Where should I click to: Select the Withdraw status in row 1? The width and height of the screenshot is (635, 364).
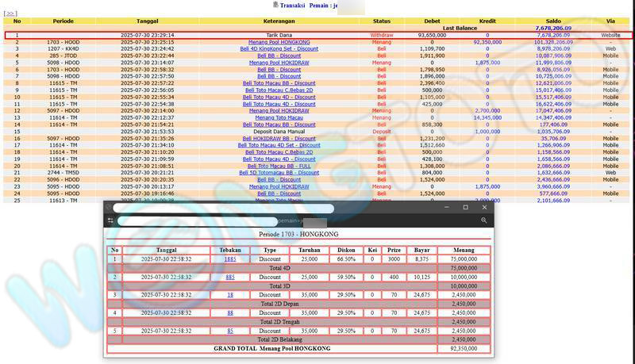(x=382, y=35)
